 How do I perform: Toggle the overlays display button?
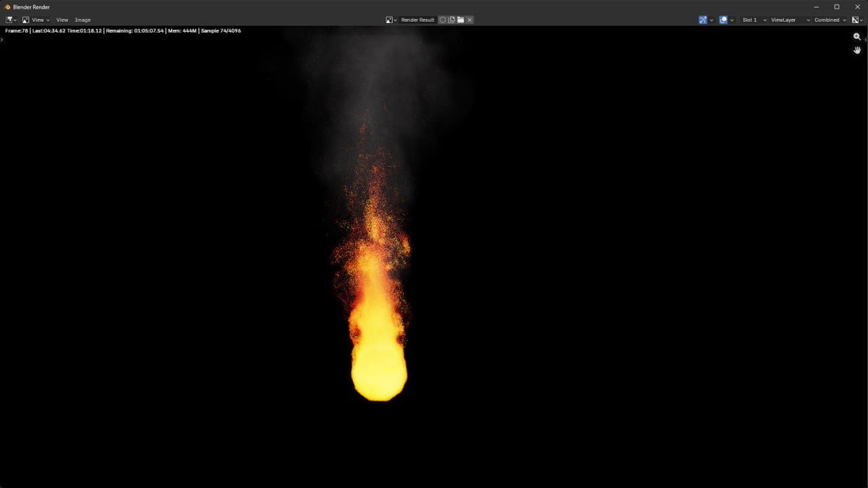tap(723, 20)
